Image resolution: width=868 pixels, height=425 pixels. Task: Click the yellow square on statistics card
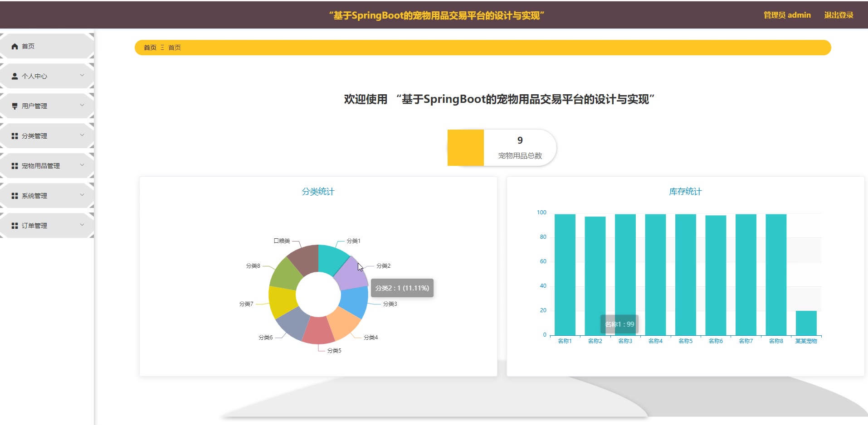(465, 148)
